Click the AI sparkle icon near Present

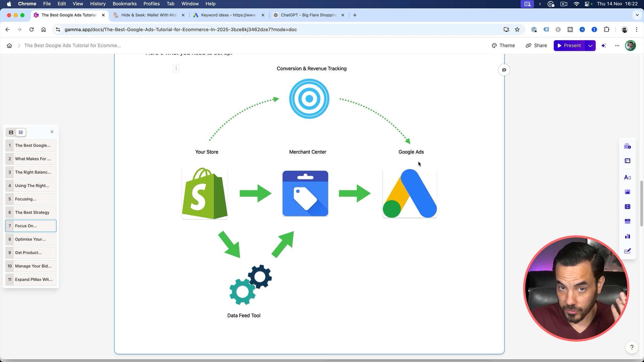(604, 46)
